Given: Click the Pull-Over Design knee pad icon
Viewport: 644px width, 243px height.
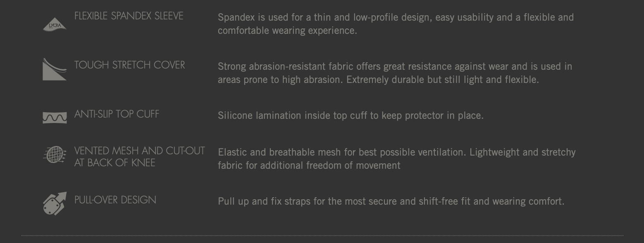Looking at the screenshot, I should click(55, 203).
